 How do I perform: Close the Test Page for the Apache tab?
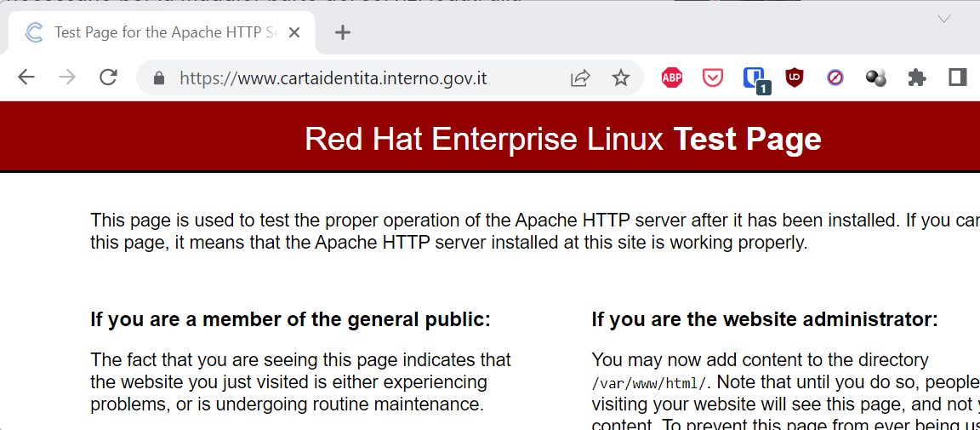(294, 32)
